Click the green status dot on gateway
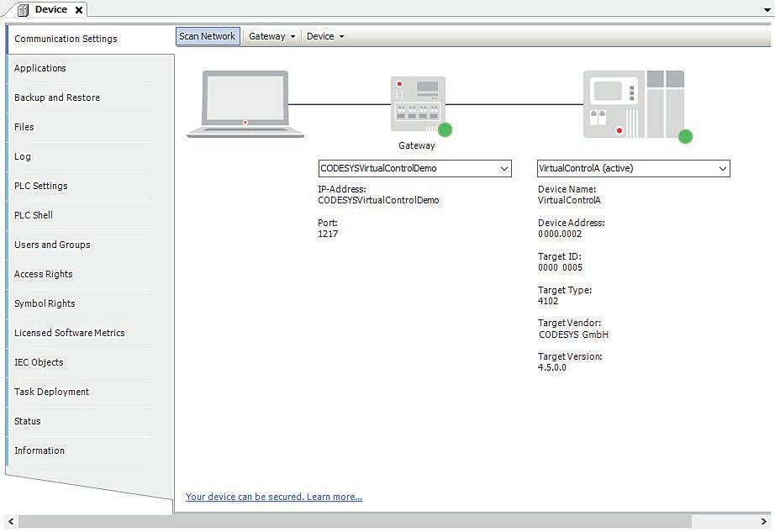Image resolution: width=775 pixels, height=532 pixels. 445,129
